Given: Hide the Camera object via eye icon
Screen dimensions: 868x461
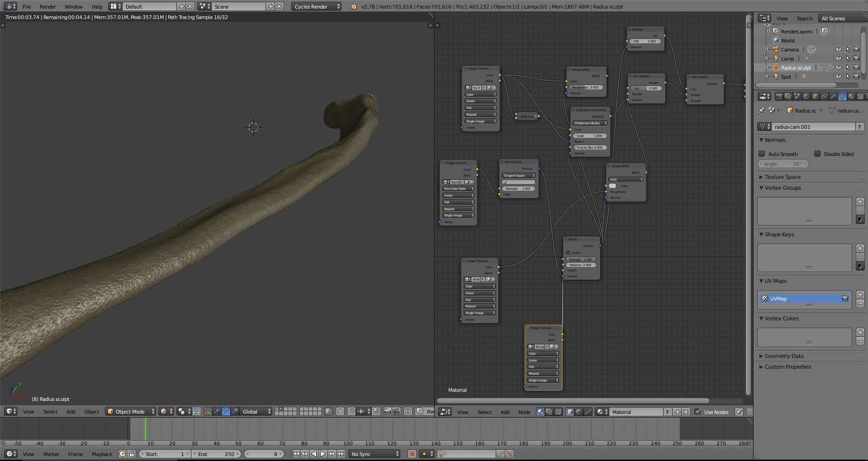Looking at the screenshot, I should (838, 50).
